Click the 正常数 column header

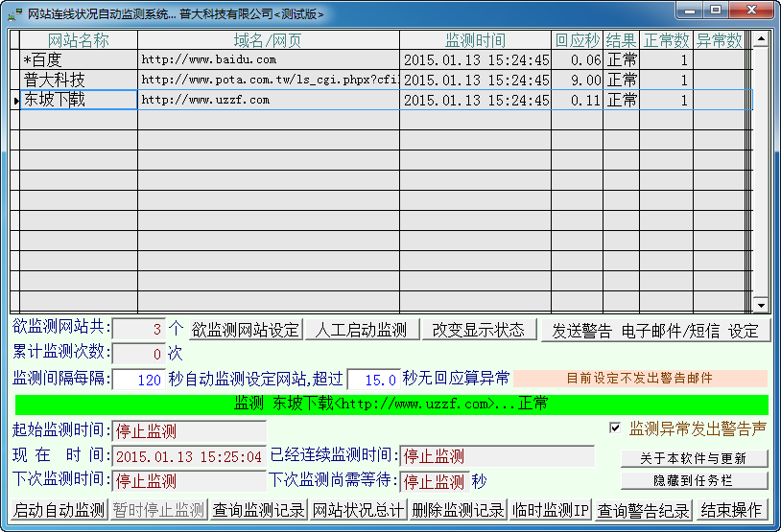(x=667, y=40)
